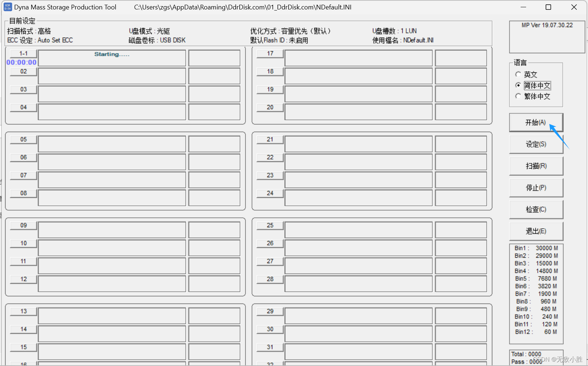Click port 25 slot button

point(269,225)
